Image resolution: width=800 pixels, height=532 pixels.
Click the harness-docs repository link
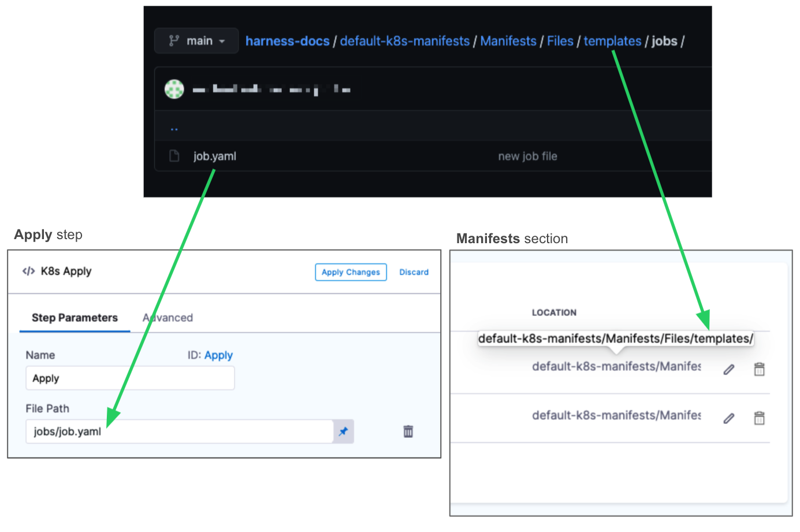coord(287,41)
